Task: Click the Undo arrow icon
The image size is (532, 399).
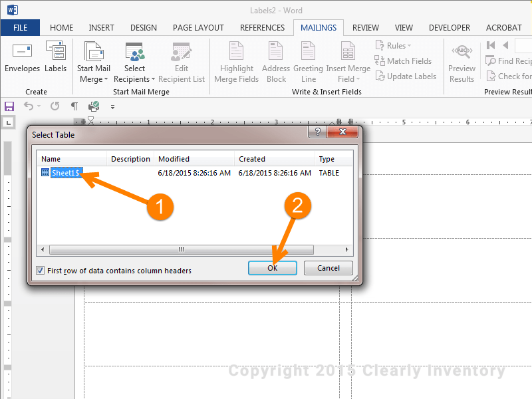Action: point(29,106)
